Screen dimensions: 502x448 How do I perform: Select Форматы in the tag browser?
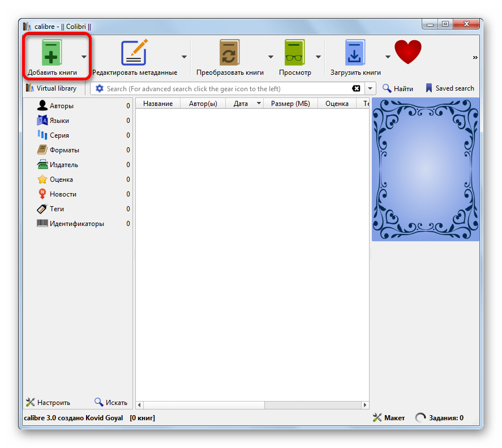(x=64, y=150)
